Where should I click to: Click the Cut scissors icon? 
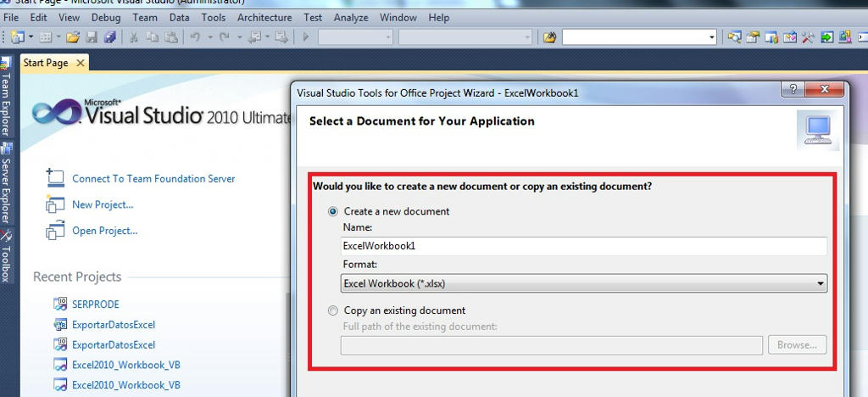tap(134, 37)
